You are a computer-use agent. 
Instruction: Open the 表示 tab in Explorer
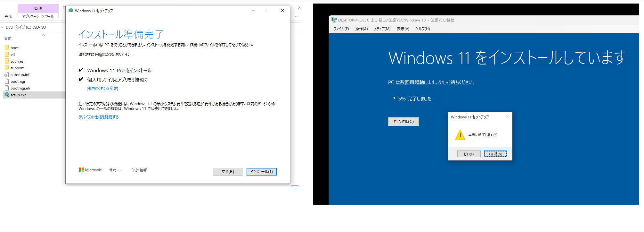point(8,17)
